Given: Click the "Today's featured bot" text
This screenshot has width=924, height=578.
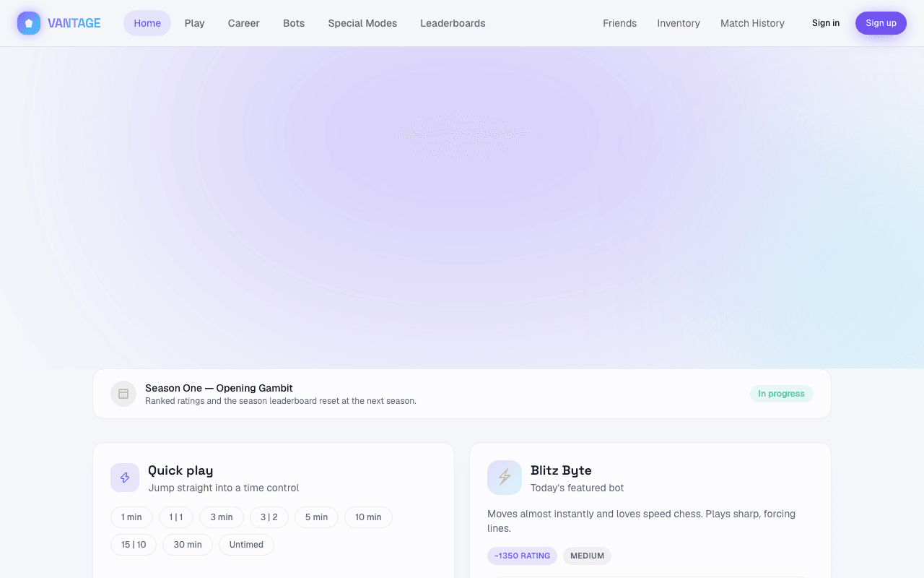Looking at the screenshot, I should pos(577,488).
